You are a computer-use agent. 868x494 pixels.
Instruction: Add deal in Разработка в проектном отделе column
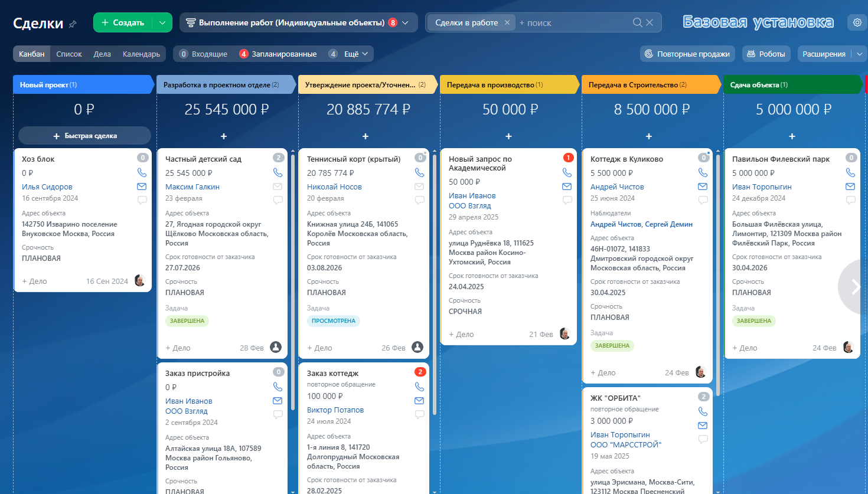click(224, 136)
